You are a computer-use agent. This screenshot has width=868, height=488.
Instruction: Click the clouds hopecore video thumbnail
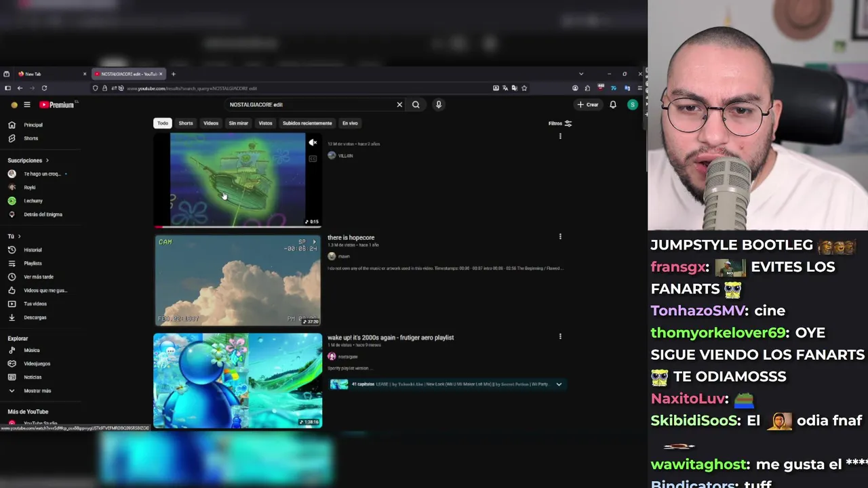(237, 281)
